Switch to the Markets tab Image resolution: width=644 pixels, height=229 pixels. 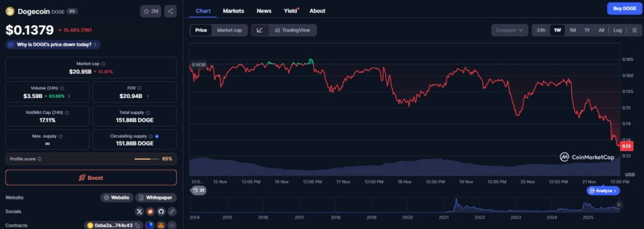233,11
